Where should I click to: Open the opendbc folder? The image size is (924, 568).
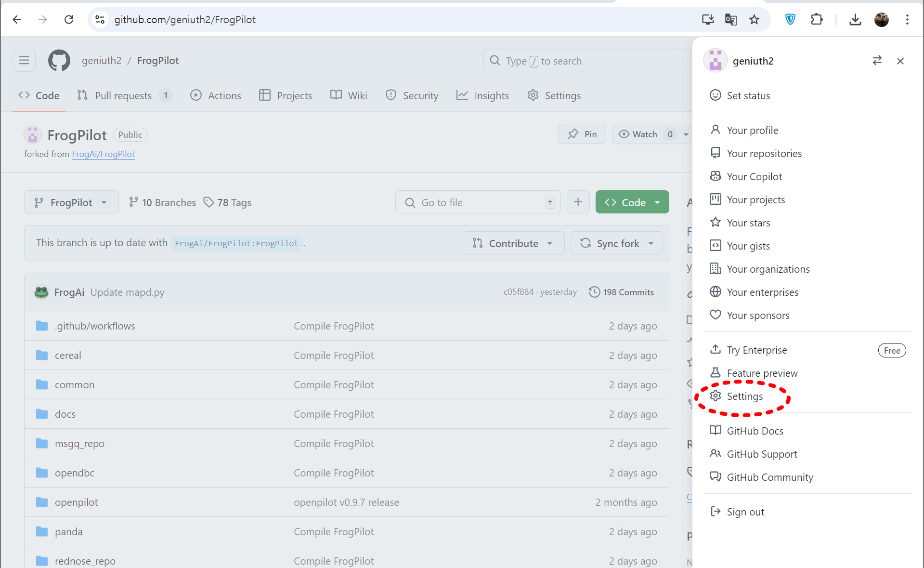point(75,473)
